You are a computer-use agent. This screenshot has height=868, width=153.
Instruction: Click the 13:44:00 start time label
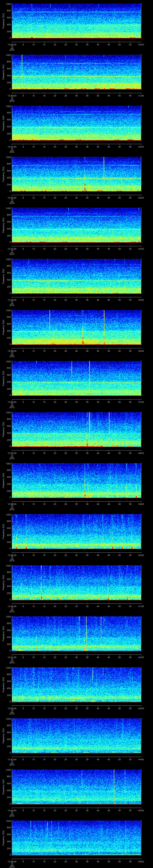click(x=12, y=810)
